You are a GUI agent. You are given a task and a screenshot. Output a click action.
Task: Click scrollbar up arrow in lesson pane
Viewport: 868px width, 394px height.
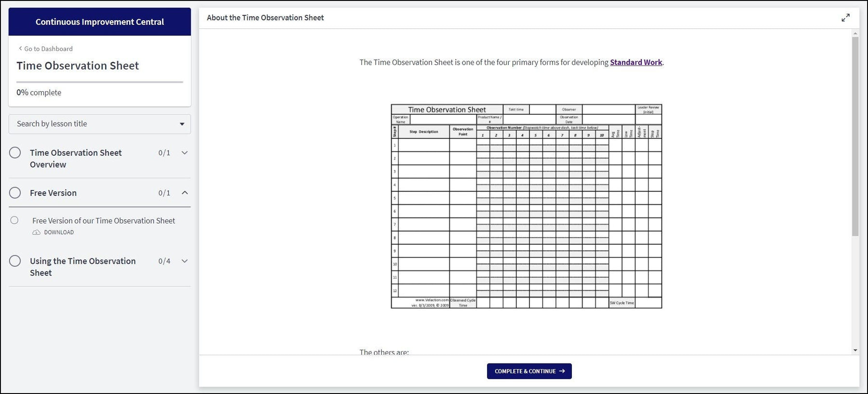click(x=855, y=34)
